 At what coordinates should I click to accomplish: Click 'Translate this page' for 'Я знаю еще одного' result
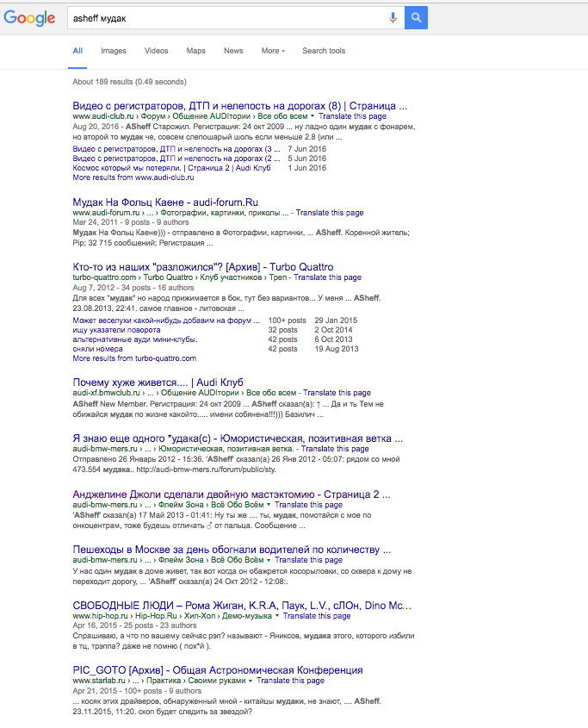(335, 449)
